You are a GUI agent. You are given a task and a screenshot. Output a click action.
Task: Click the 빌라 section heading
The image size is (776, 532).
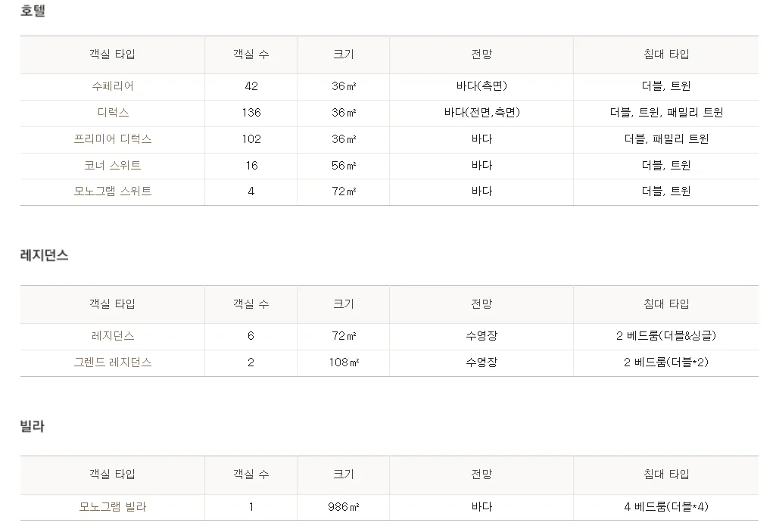point(32,426)
